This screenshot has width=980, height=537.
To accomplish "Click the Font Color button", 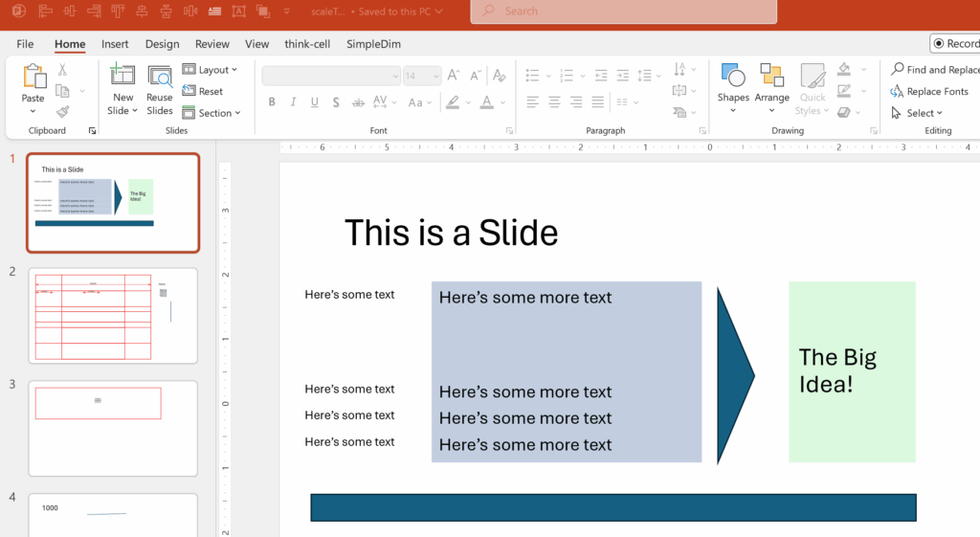I will pos(487,102).
